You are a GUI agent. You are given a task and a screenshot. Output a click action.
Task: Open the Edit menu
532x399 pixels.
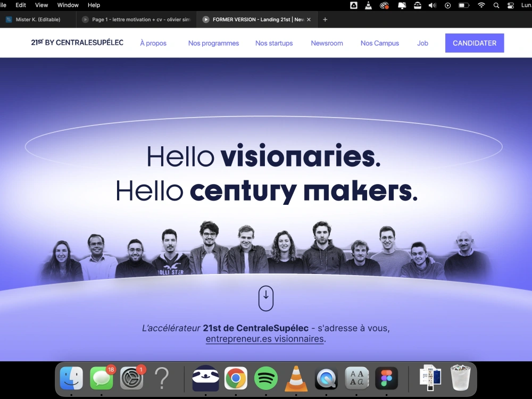(x=21, y=5)
